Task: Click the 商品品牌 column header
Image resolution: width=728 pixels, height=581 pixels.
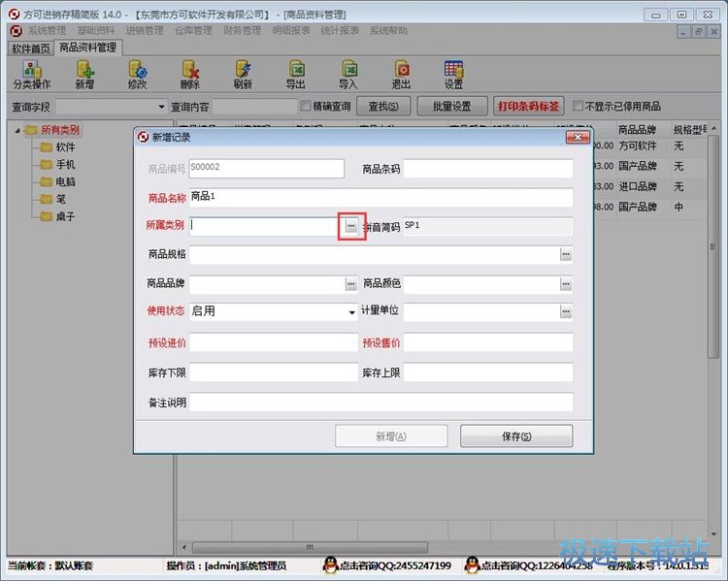Action: pos(637,129)
